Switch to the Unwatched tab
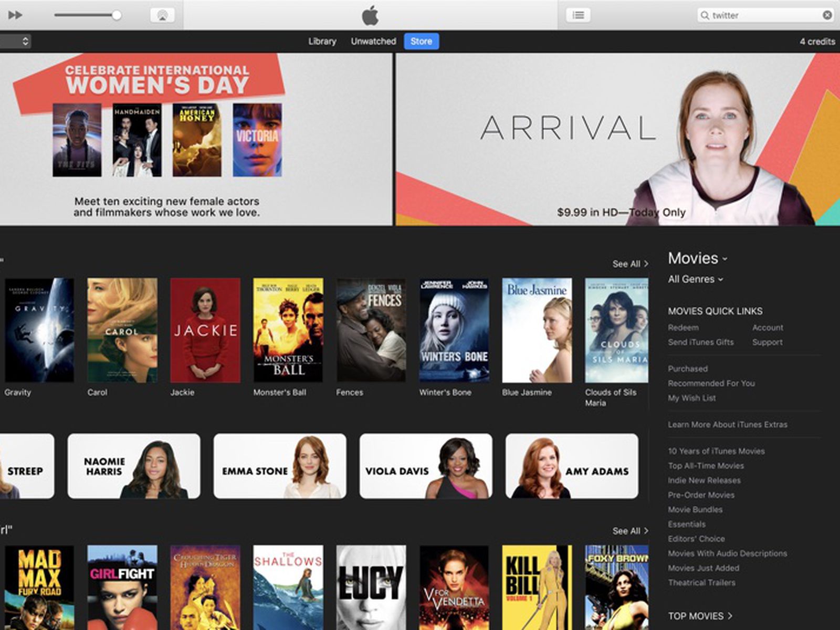Viewport: 840px width, 630px height. 373,41
